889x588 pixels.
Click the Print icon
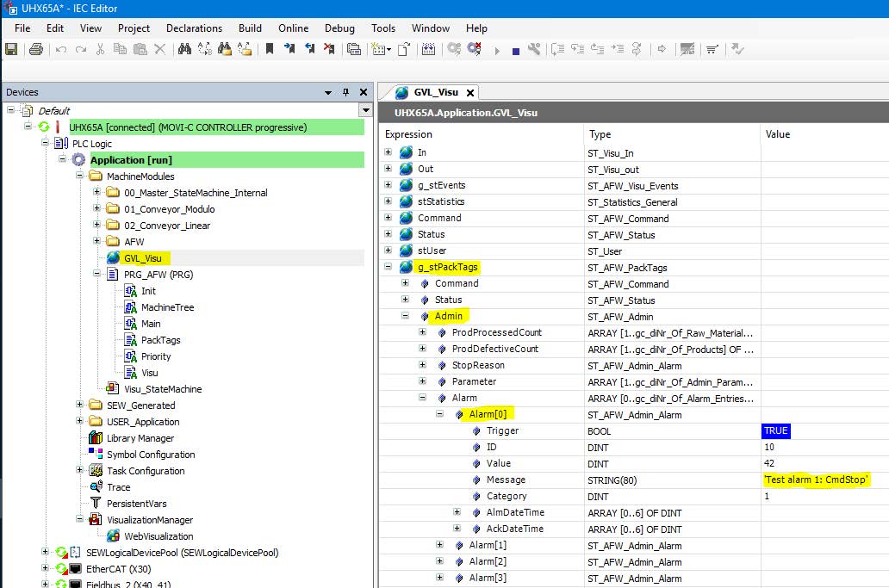(36, 50)
